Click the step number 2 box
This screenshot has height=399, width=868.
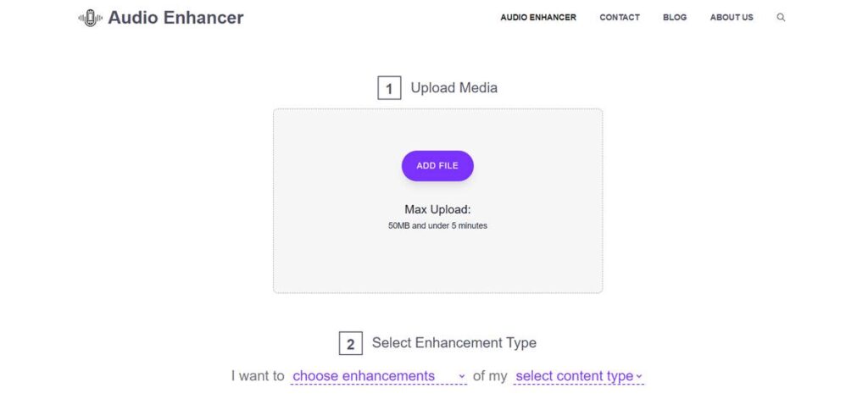click(x=350, y=344)
